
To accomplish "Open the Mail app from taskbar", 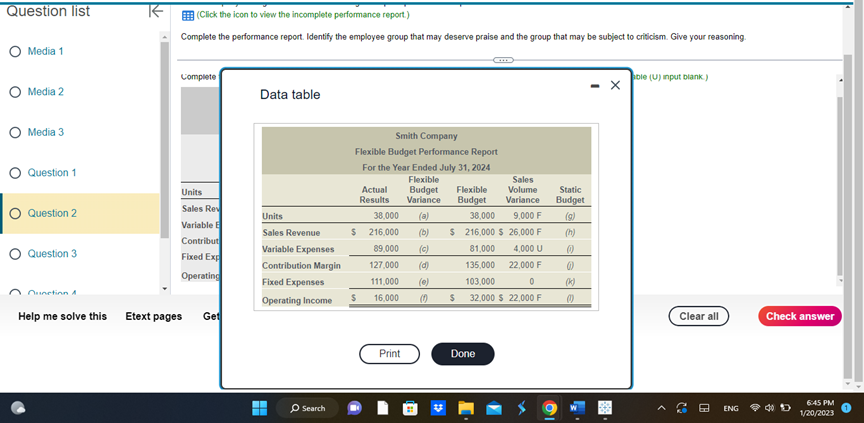I will click(x=494, y=408).
